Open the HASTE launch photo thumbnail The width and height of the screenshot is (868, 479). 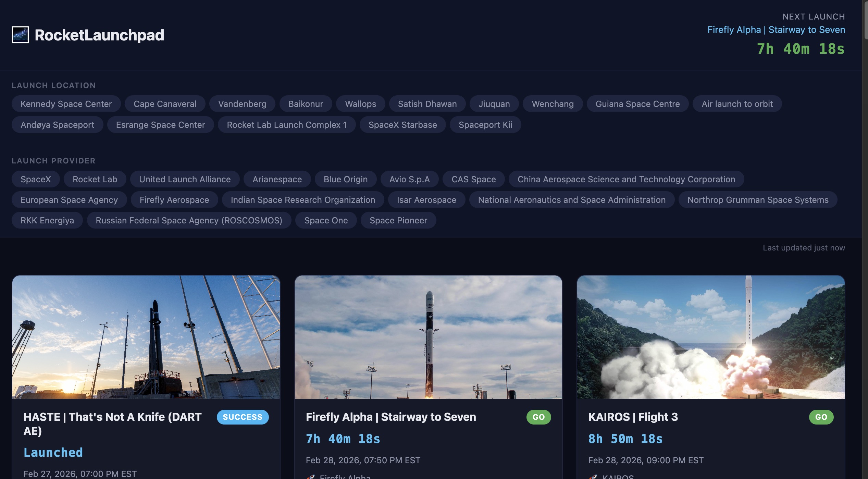(x=146, y=337)
